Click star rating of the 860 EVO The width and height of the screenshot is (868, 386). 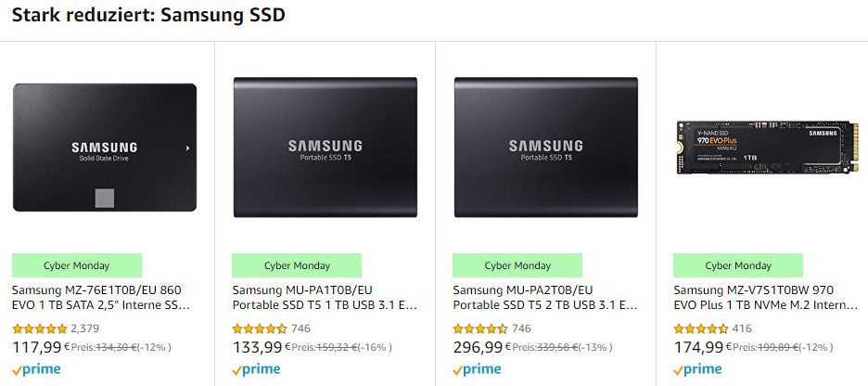point(39,328)
